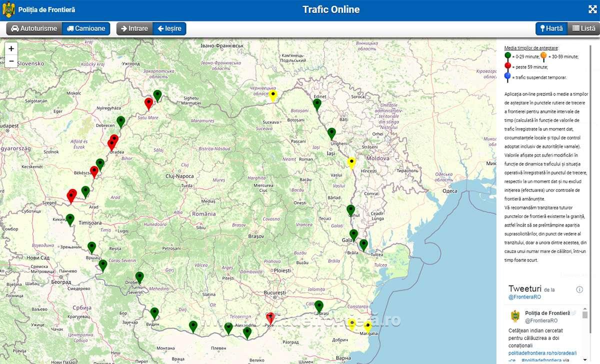Switch to the Hartă view
Viewport: 600px width, 364px height.
click(x=551, y=28)
